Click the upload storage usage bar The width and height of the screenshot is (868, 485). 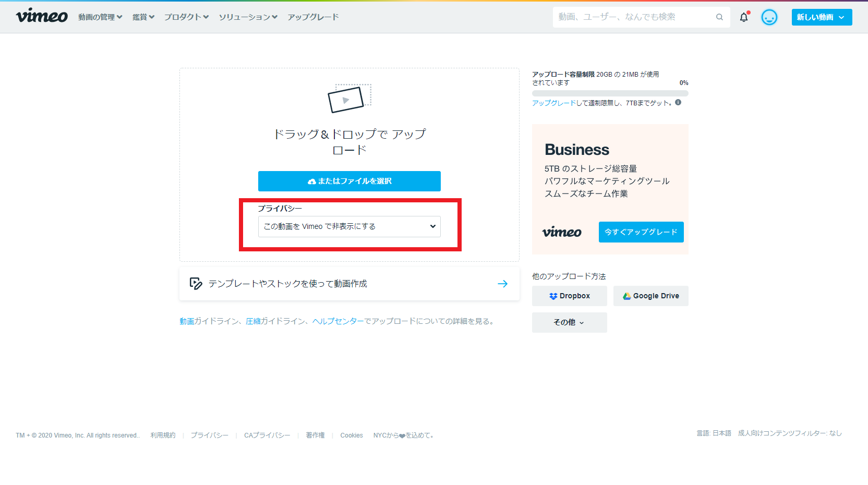pyautogui.click(x=610, y=93)
